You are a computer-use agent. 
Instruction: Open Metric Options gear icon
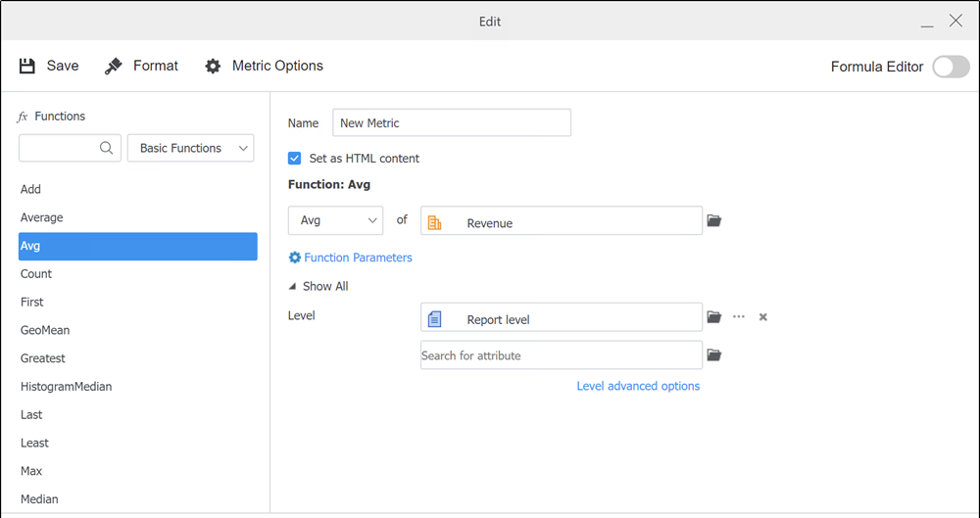tap(213, 66)
